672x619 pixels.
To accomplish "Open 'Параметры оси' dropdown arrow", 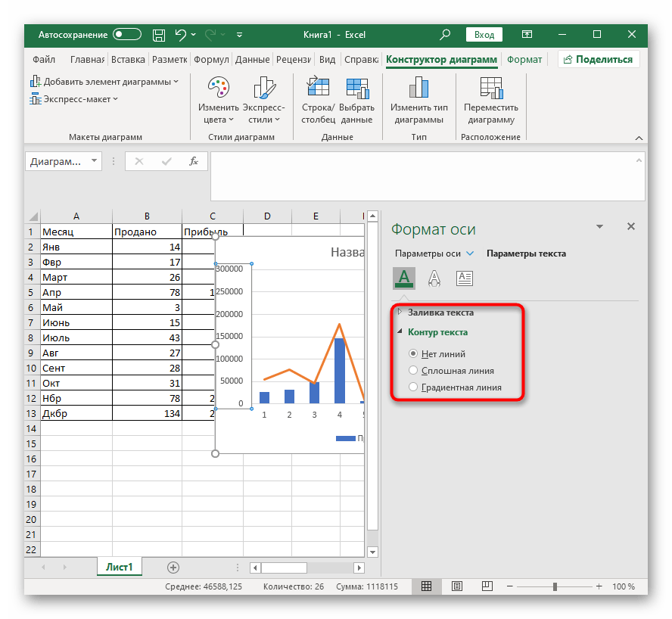I will point(470,254).
